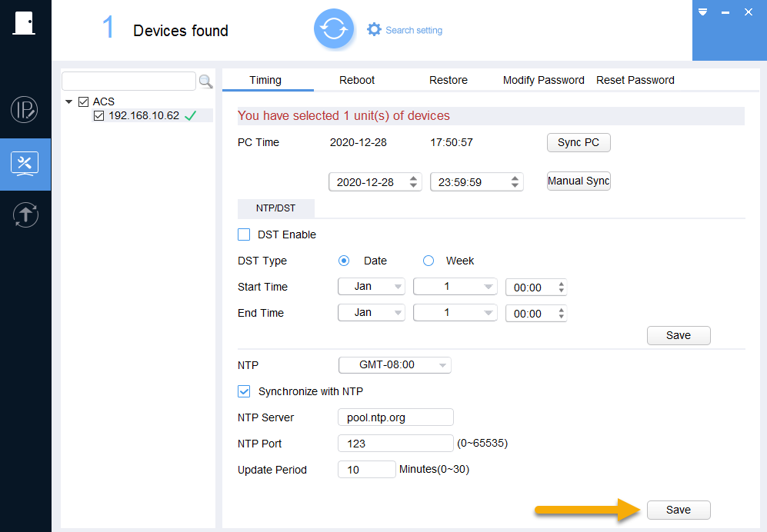Open End Time month dropdown
Viewport: 767px width, 532px height.
coord(372,312)
